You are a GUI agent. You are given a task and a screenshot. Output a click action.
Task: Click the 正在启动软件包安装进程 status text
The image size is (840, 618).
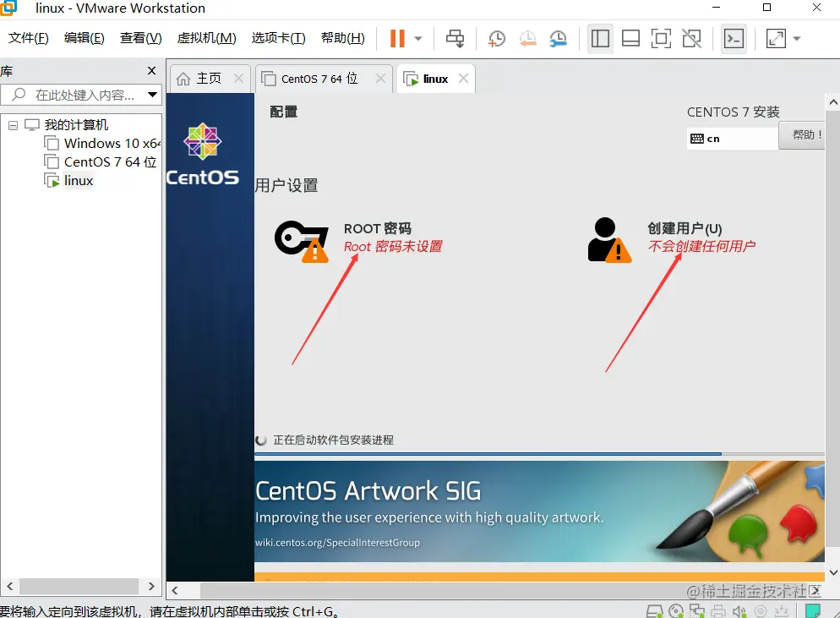pos(333,440)
